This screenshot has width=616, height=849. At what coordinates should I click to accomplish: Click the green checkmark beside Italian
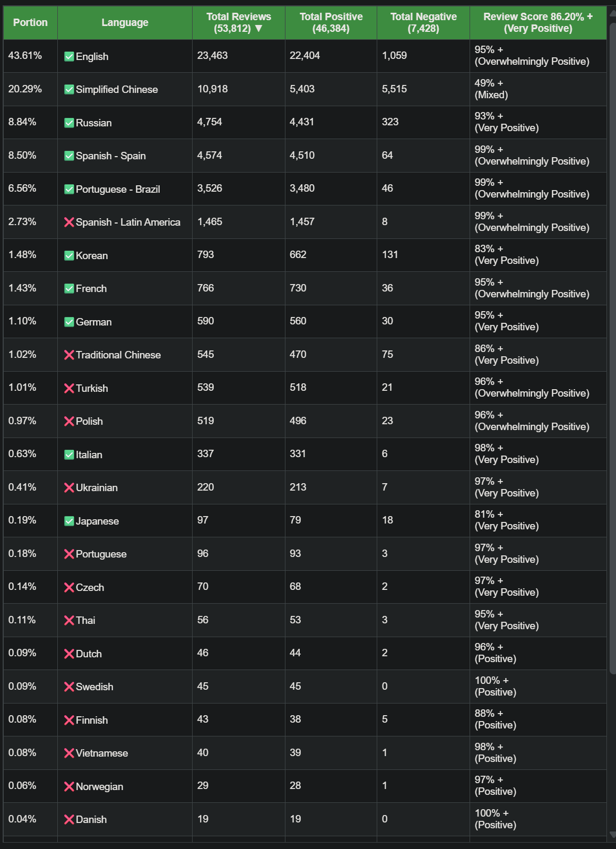[69, 455]
